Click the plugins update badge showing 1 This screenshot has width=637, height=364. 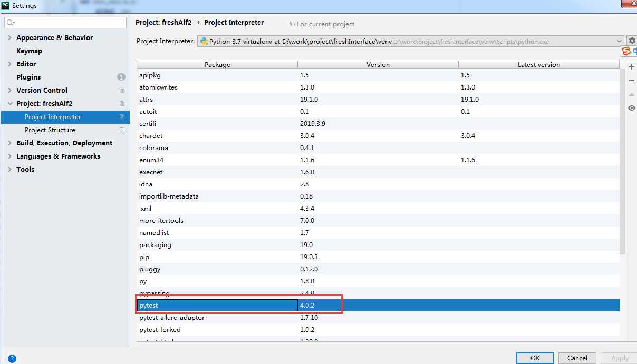[121, 77]
